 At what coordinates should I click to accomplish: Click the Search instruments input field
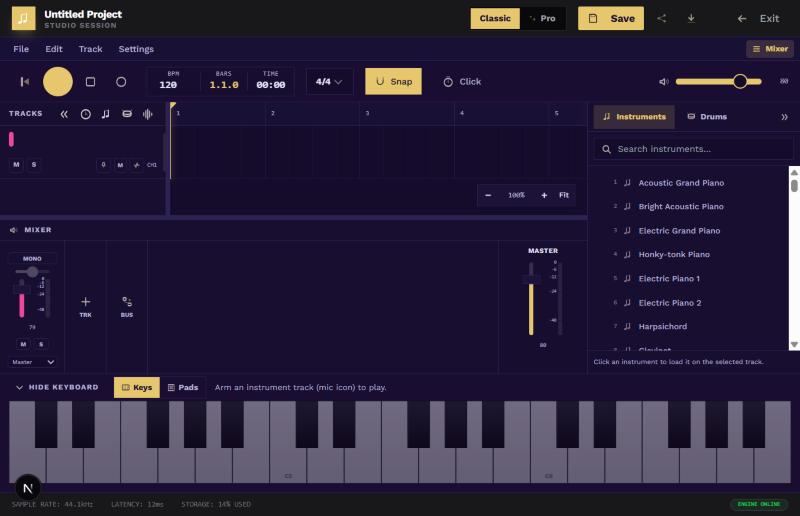click(x=693, y=149)
